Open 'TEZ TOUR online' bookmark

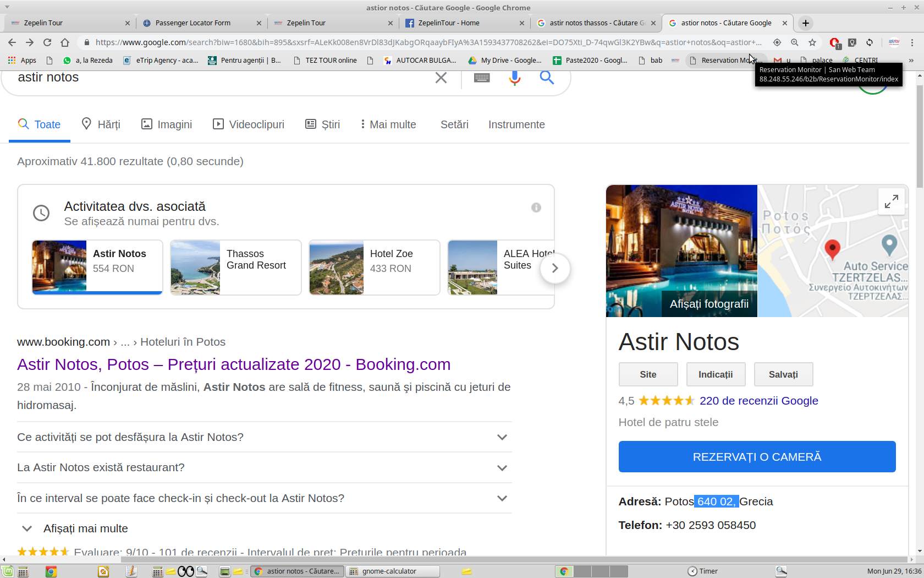pyautogui.click(x=326, y=61)
